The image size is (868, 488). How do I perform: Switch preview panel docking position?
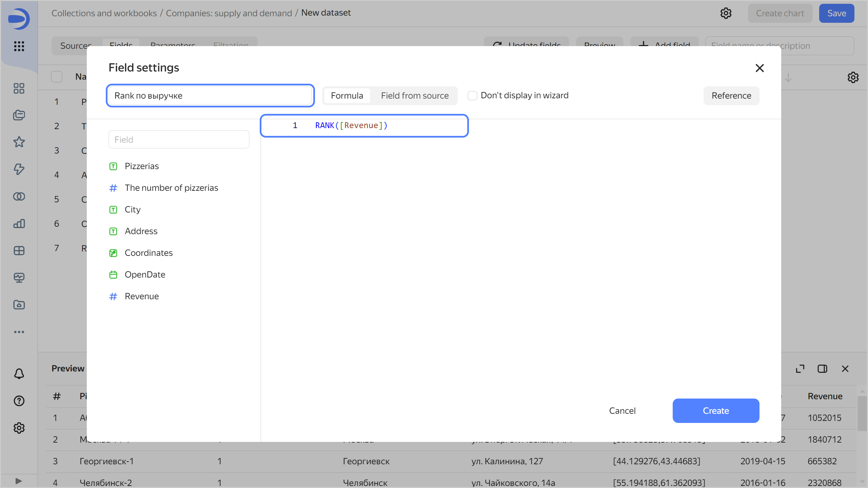(x=823, y=369)
